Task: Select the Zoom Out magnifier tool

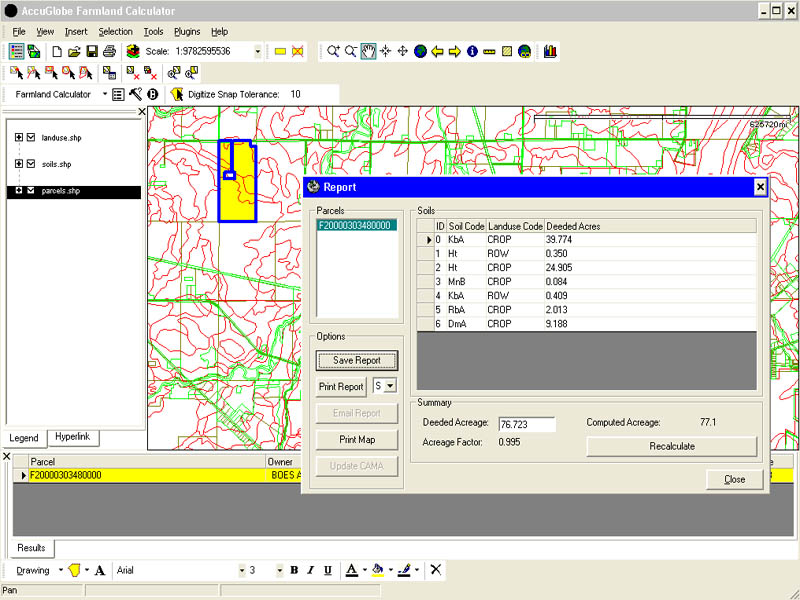Action: point(351,51)
